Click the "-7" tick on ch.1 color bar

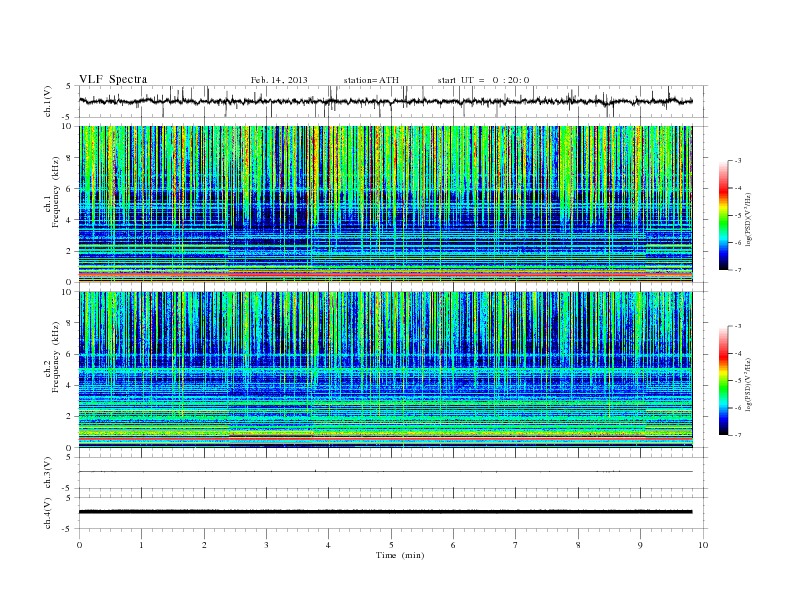click(738, 270)
